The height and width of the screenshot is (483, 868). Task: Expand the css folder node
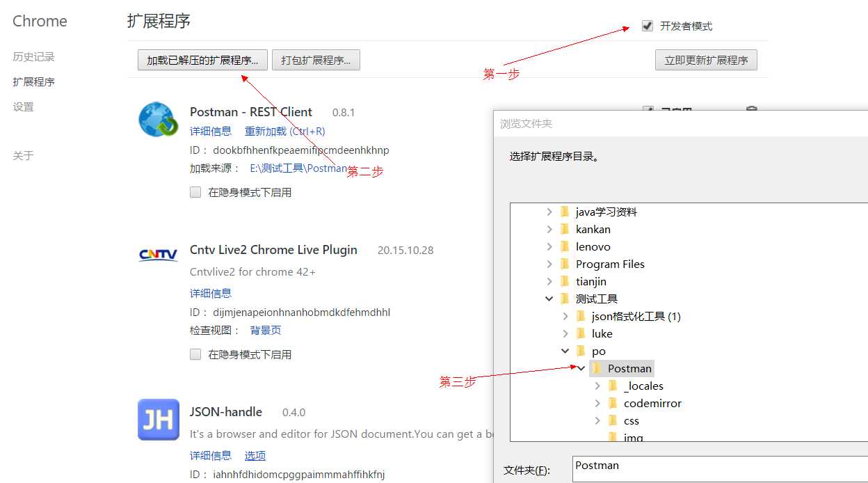tap(597, 420)
